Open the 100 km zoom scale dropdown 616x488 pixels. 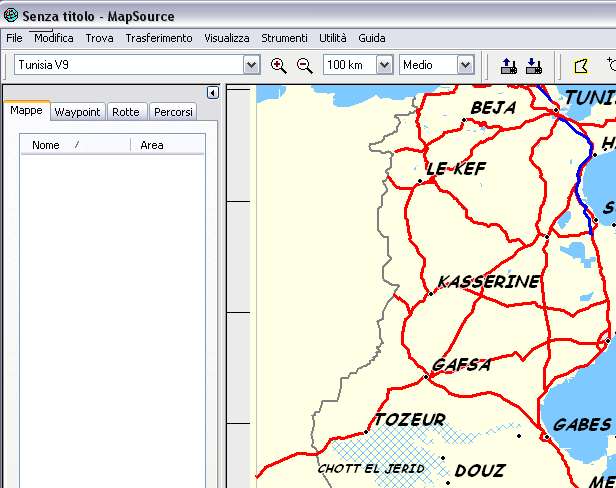click(385, 65)
